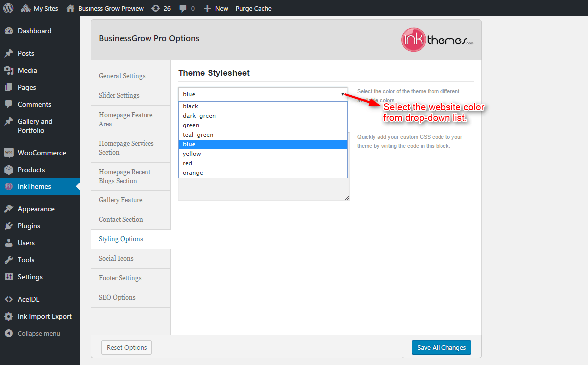Image resolution: width=588 pixels, height=365 pixels.
Task: Open My Sites network icon
Action: 25,8
